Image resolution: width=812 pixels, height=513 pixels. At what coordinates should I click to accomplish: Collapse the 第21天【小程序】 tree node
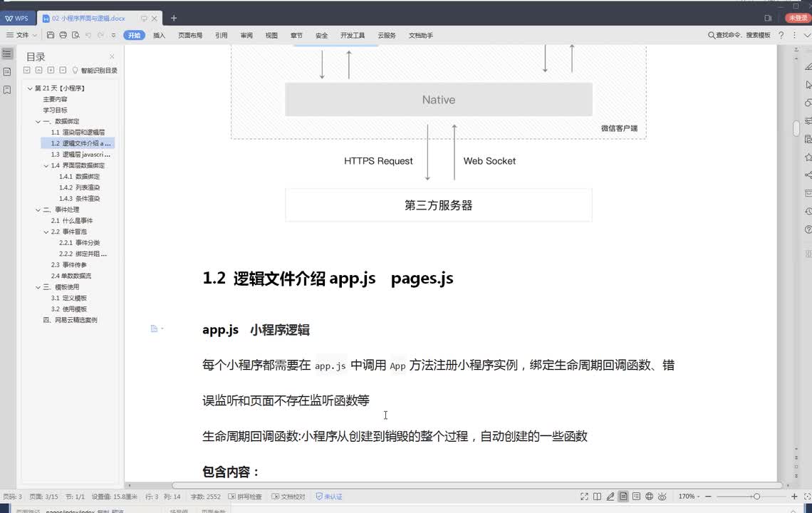[x=30, y=88]
